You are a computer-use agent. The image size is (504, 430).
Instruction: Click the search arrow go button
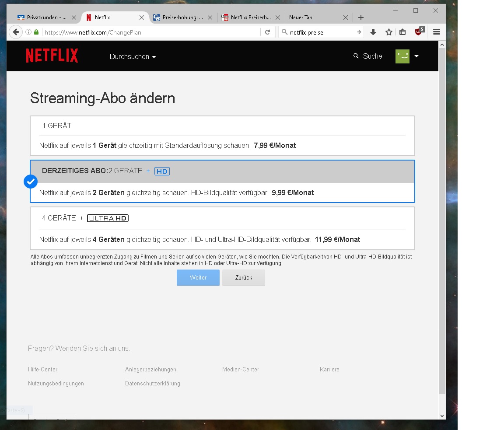(x=359, y=32)
